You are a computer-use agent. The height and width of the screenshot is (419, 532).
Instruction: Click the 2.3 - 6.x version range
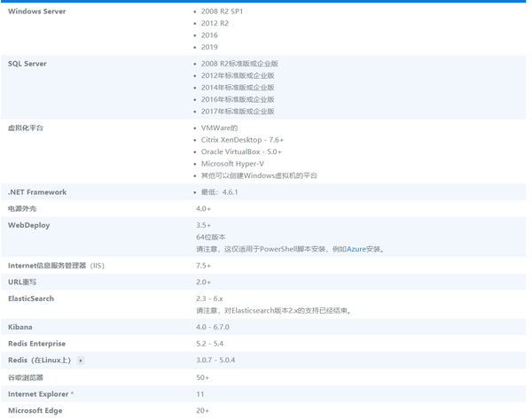click(x=209, y=299)
